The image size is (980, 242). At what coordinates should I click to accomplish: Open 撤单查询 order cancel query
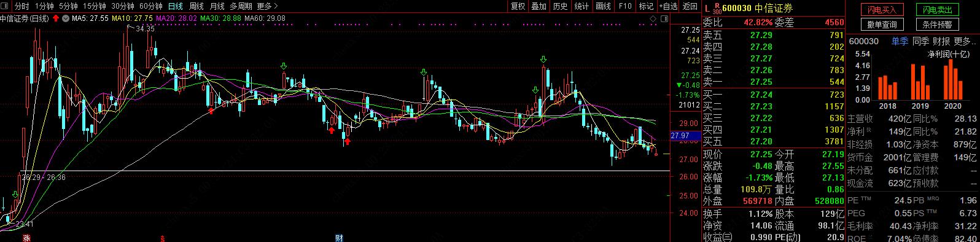click(x=882, y=25)
